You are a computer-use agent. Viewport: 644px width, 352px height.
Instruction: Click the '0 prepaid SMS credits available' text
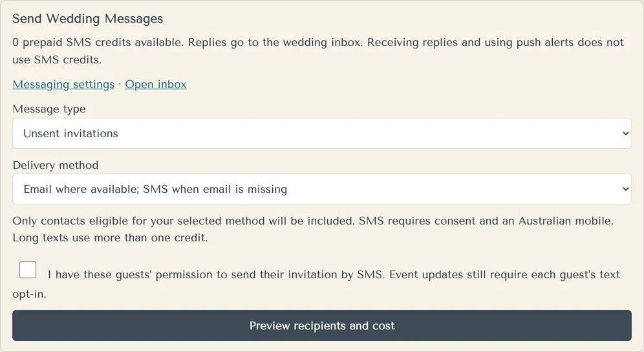pyautogui.click(x=98, y=42)
